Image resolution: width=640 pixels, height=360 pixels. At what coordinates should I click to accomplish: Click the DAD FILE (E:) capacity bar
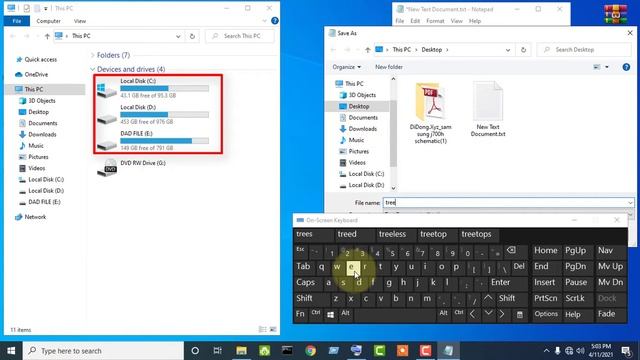tap(164, 141)
